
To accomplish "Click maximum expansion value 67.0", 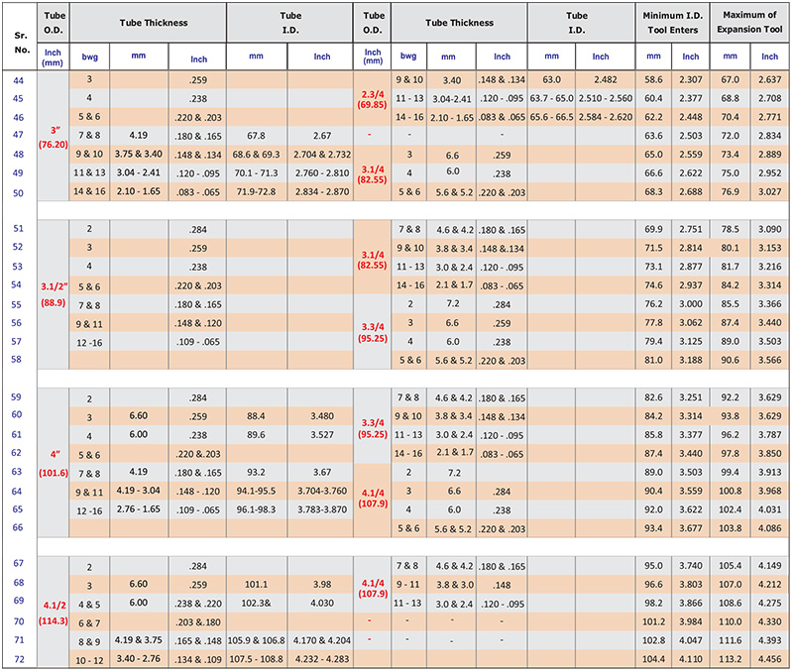I will pos(730,80).
